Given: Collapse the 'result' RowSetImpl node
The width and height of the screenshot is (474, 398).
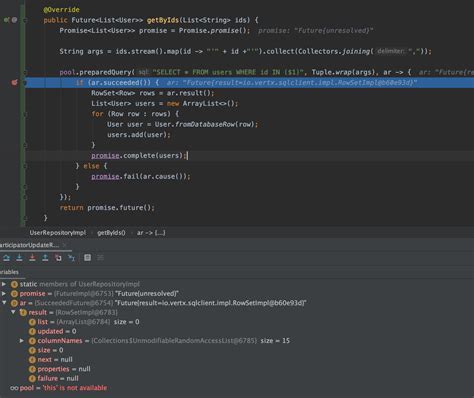Looking at the screenshot, I should (13, 312).
